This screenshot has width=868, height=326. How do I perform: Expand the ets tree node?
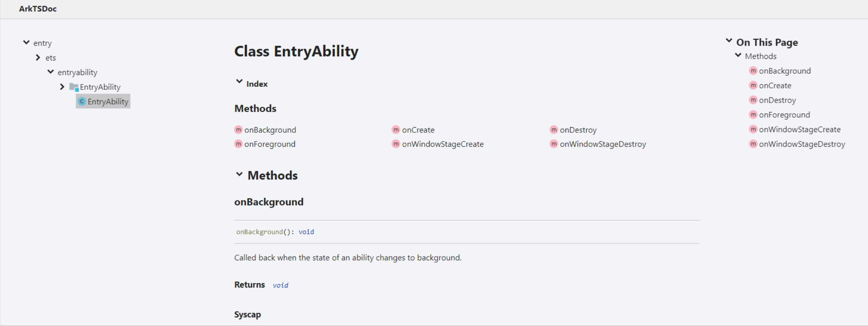[x=38, y=57]
